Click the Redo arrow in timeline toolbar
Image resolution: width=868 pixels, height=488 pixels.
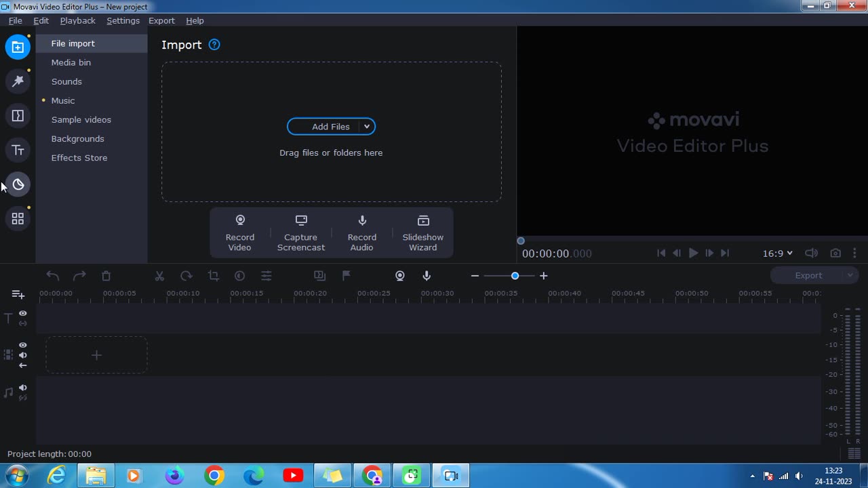pyautogui.click(x=79, y=276)
